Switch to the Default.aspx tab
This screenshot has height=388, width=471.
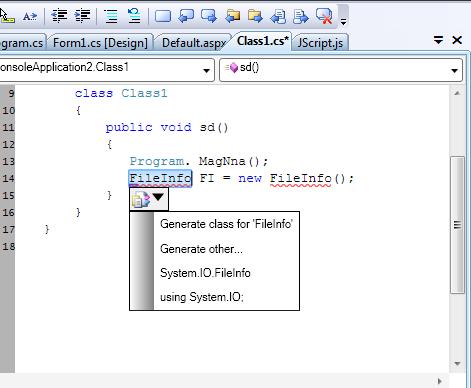click(x=194, y=43)
